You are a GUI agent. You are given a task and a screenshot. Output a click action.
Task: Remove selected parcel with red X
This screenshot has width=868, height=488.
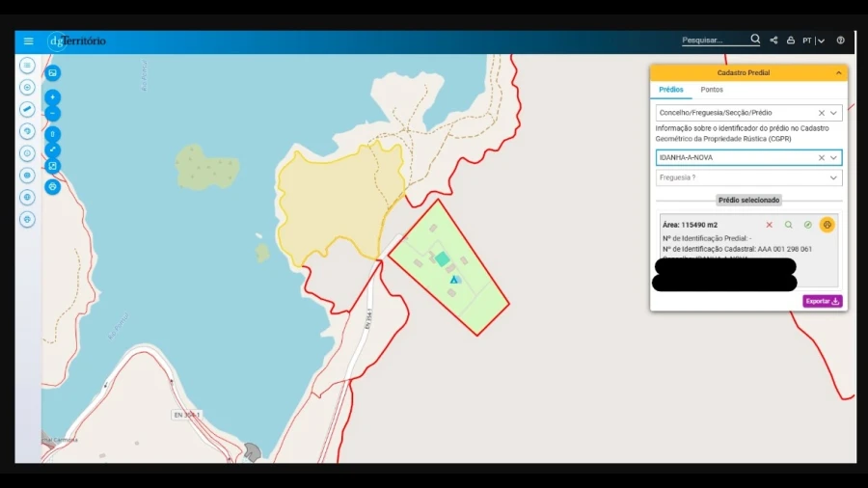tap(769, 225)
